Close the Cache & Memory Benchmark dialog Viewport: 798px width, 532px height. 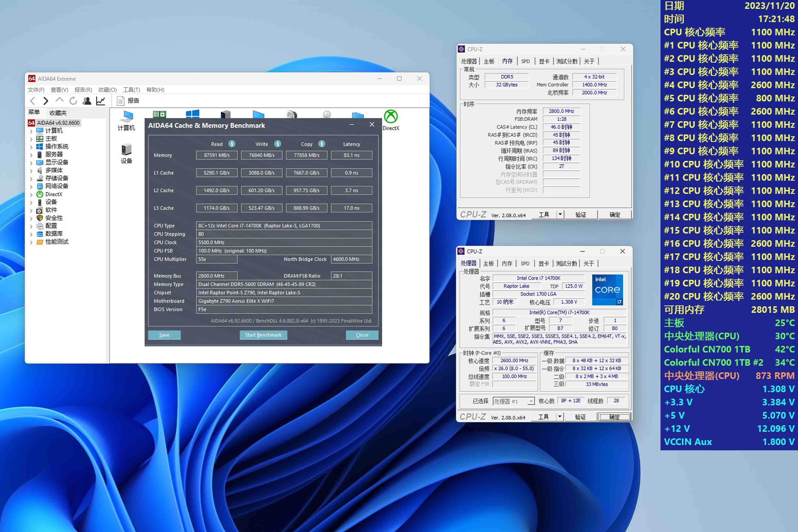[372, 124]
